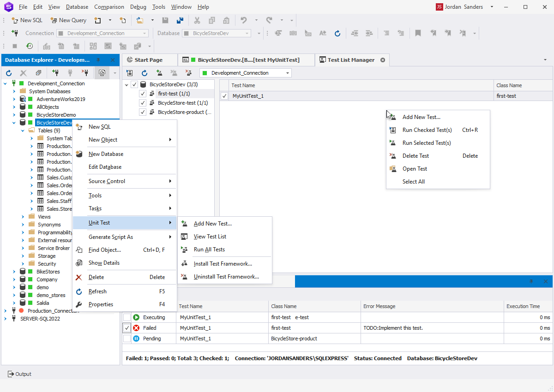
Task: Check the Pending result row checkbox
Action: pos(127,339)
